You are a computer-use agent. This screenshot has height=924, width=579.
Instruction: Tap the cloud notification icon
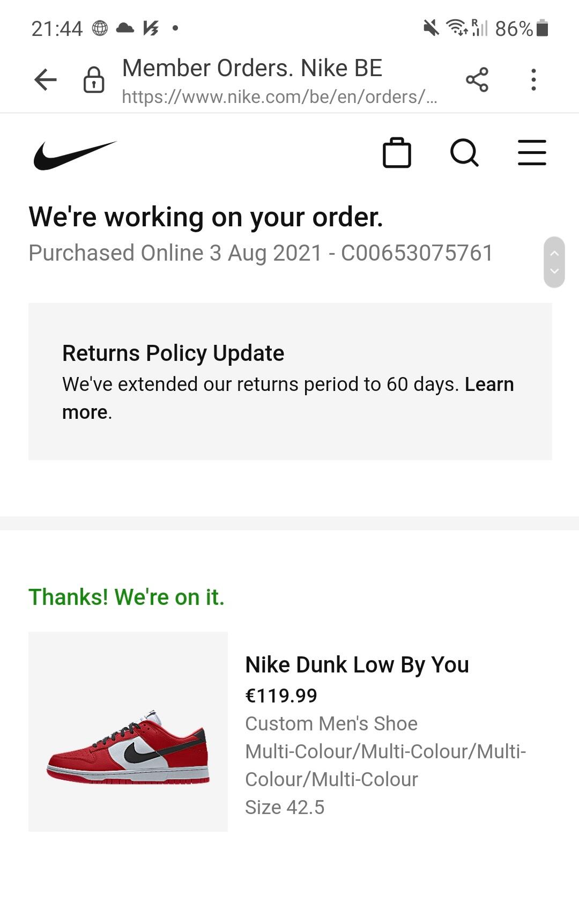[125, 28]
